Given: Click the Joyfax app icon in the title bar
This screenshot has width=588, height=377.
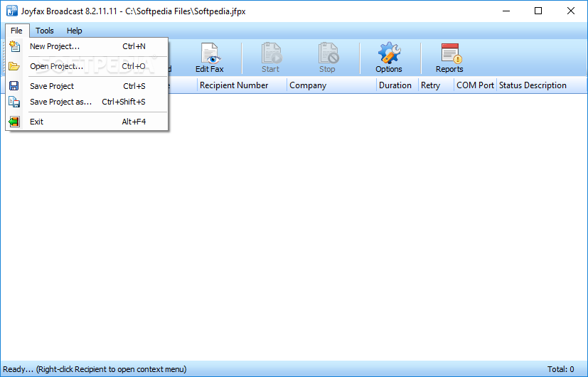Looking at the screenshot, I should point(11,11).
